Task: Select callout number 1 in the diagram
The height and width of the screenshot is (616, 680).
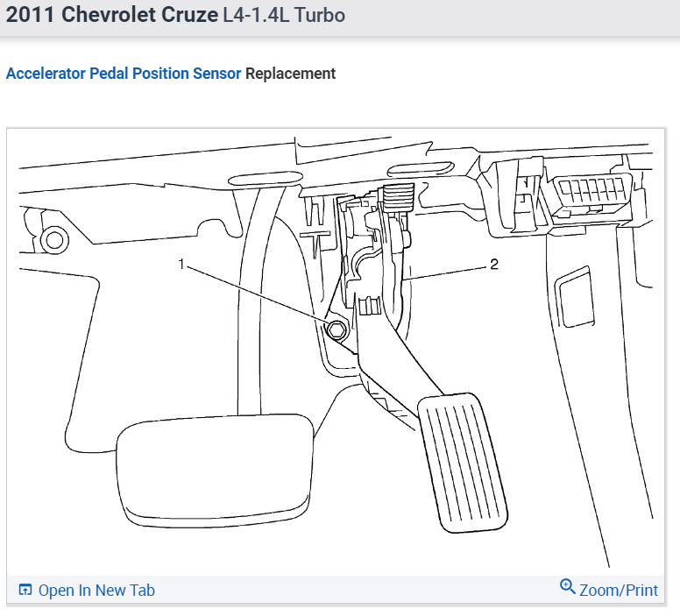Action: (181, 264)
